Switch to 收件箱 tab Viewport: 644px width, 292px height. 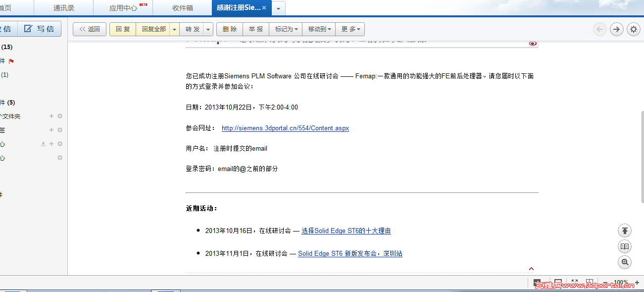[x=182, y=8]
